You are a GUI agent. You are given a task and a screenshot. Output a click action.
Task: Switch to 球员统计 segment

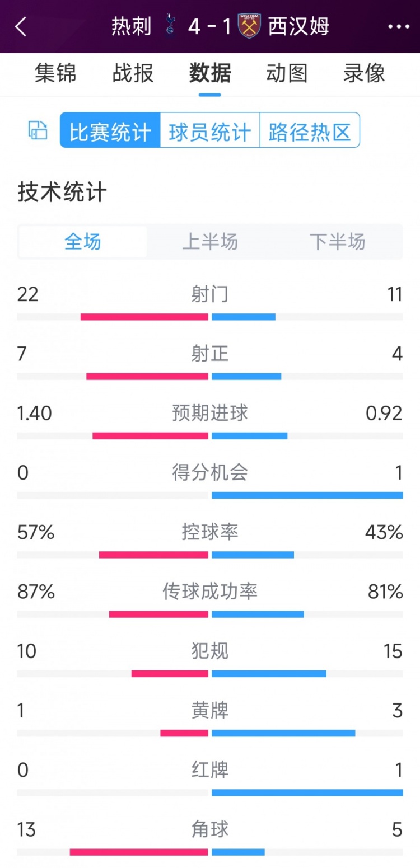210,130
